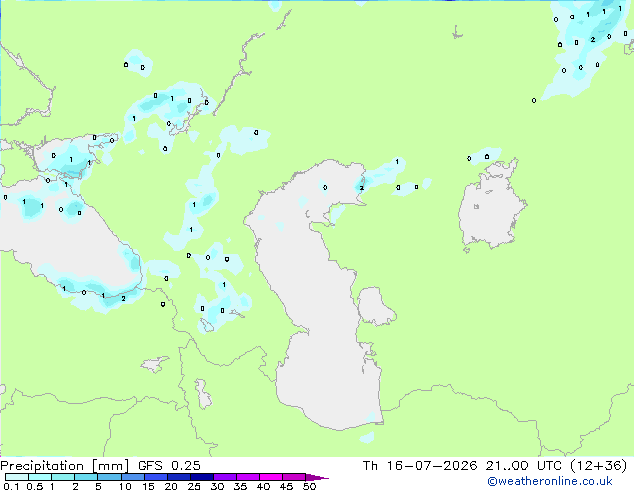The width and height of the screenshot is (634, 490).
Task: Click the 2 mm value on northern Caspian shore
Action: click(362, 188)
